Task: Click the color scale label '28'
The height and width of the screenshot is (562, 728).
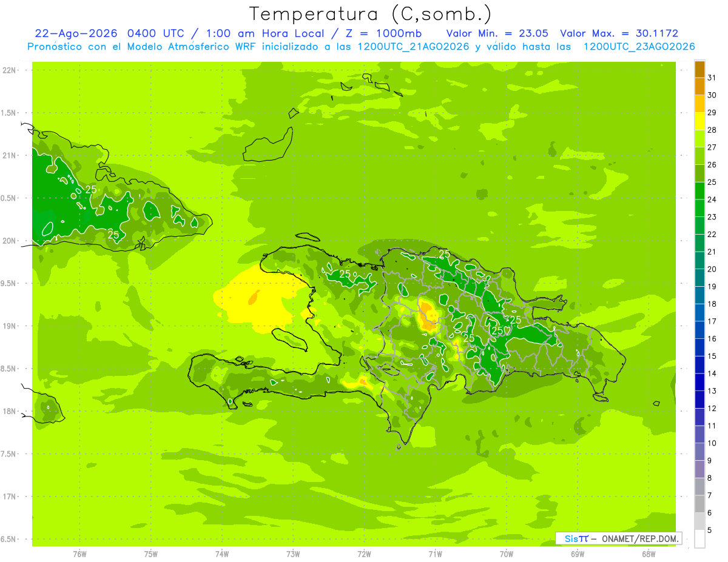Action: 712,130
